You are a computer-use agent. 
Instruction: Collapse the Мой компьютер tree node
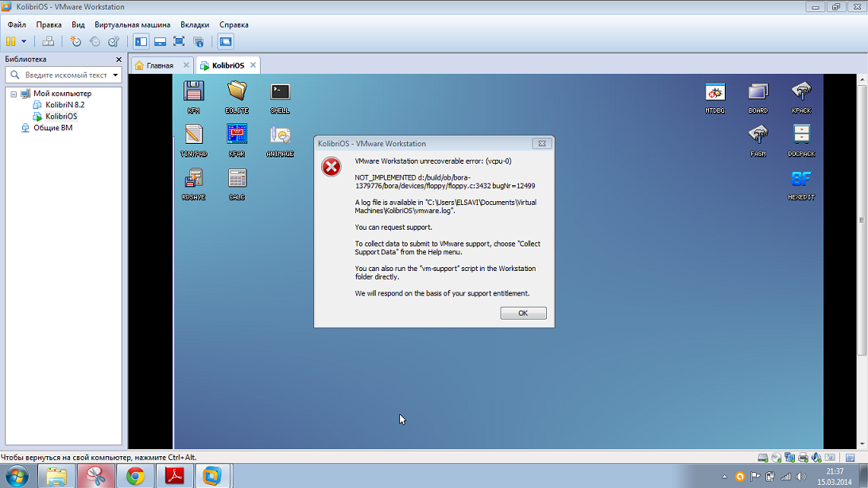14,94
